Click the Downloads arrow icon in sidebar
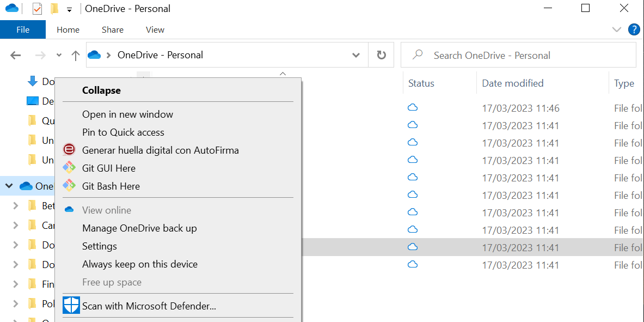The image size is (644, 322). coord(33,81)
